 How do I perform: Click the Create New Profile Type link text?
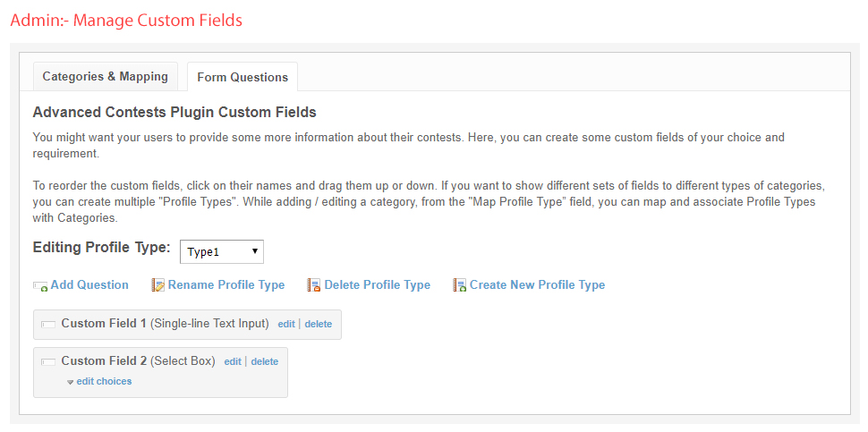[537, 285]
